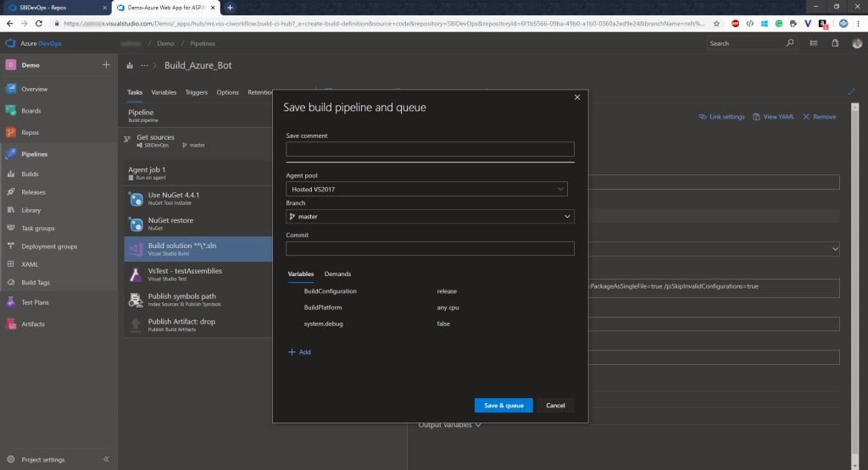This screenshot has width=868, height=470.
Task: Open Library in the sidebar
Action: tap(31, 211)
